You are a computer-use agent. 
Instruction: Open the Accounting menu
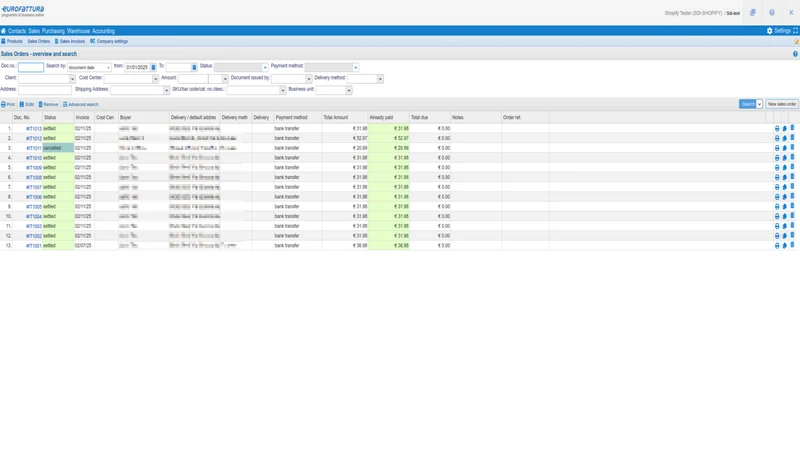click(103, 31)
